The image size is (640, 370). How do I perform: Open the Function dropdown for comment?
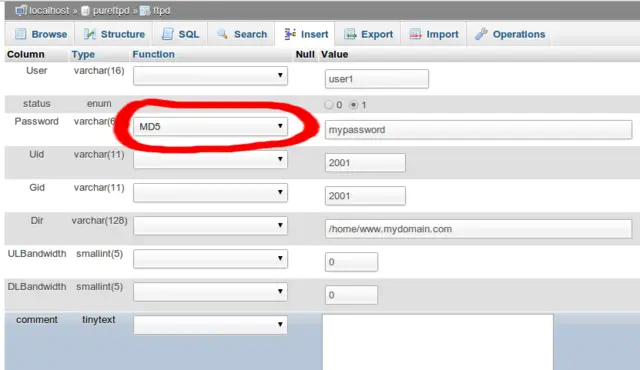coord(210,325)
